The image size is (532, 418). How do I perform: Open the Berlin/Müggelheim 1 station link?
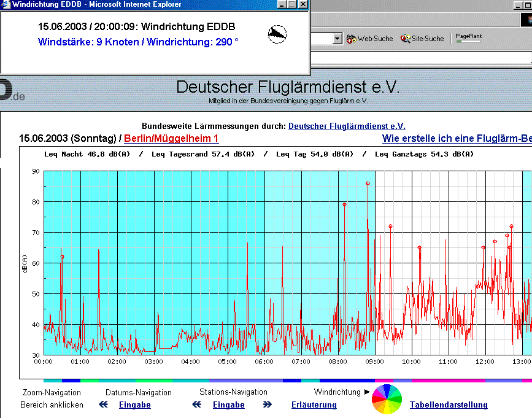pyautogui.click(x=171, y=139)
